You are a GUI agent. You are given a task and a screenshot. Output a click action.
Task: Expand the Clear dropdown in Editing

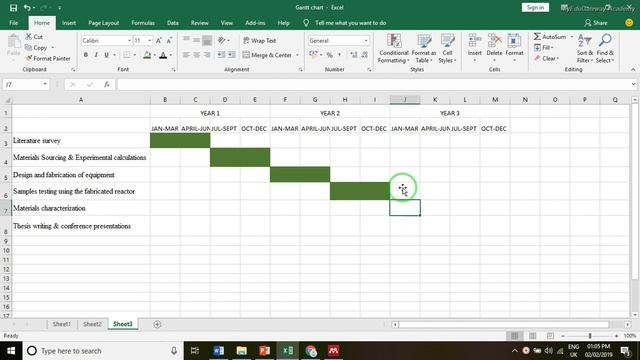pos(558,59)
